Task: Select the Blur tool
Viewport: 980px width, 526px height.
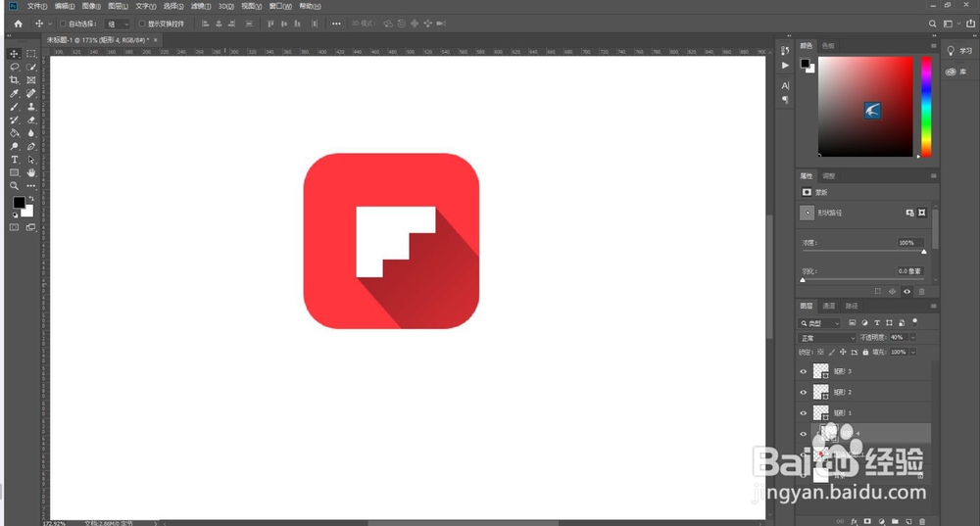Action: (31, 133)
